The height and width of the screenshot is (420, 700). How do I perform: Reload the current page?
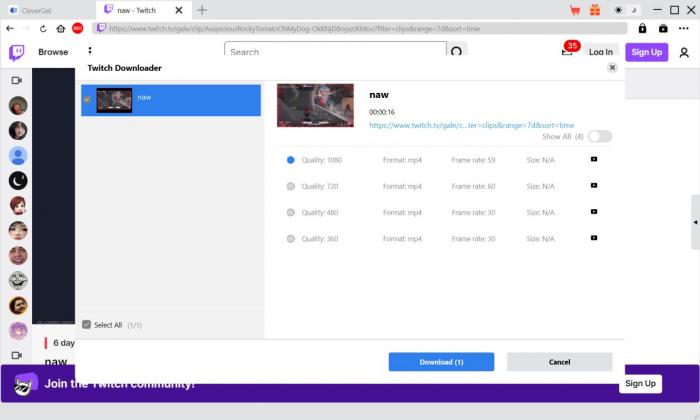[43, 29]
